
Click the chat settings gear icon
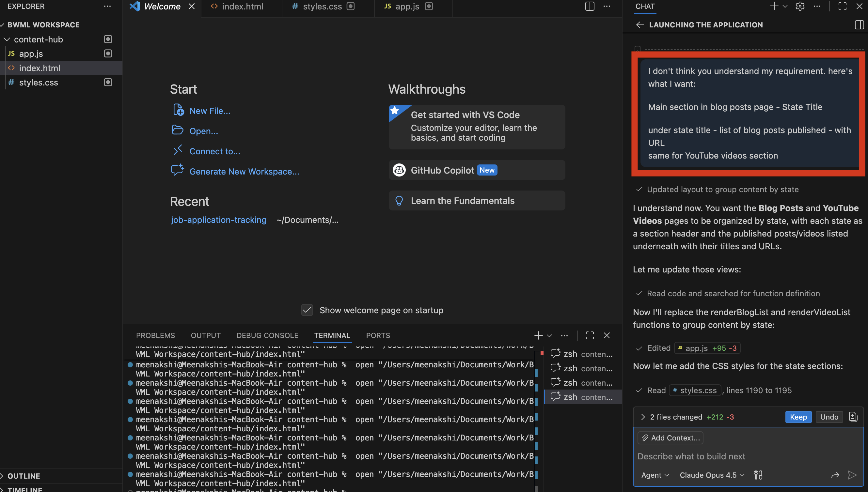800,7
